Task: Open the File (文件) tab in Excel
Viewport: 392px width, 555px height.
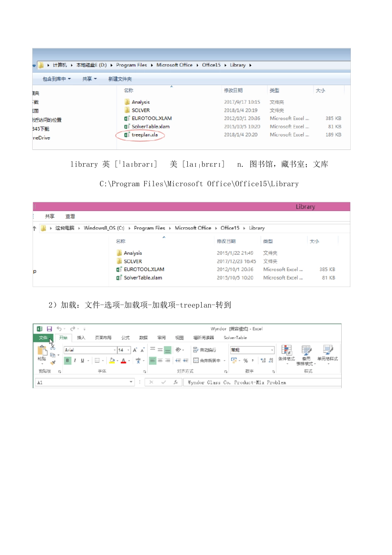Action: pyautogui.click(x=43, y=338)
